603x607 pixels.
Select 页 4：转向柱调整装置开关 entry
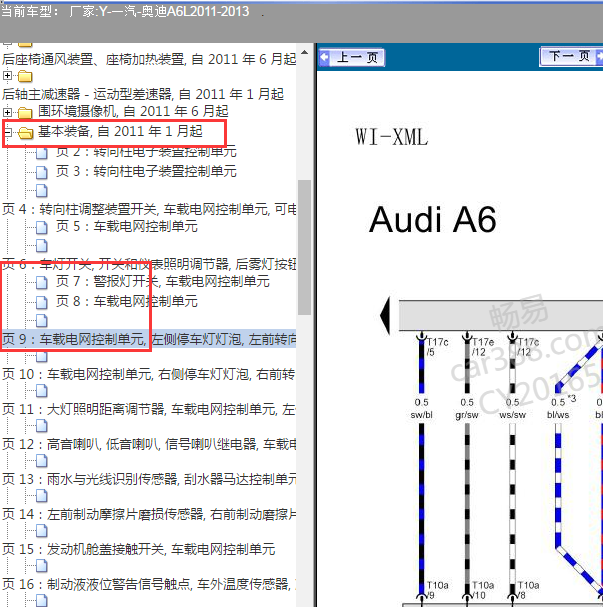pos(149,209)
